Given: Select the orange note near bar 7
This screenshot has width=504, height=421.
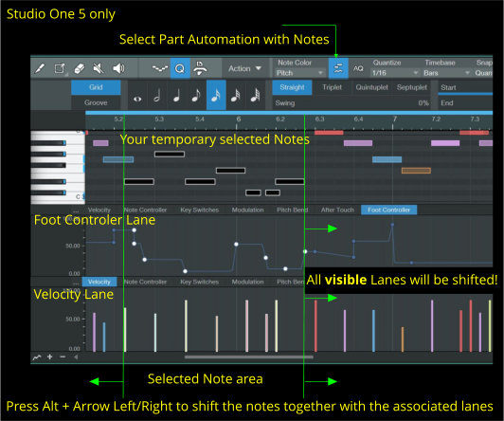Looking at the screenshot, I should coord(416,171).
